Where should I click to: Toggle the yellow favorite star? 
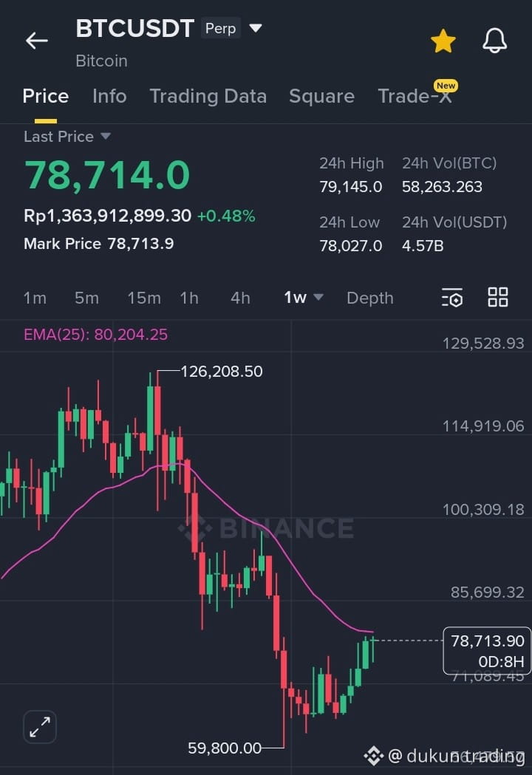tap(443, 41)
